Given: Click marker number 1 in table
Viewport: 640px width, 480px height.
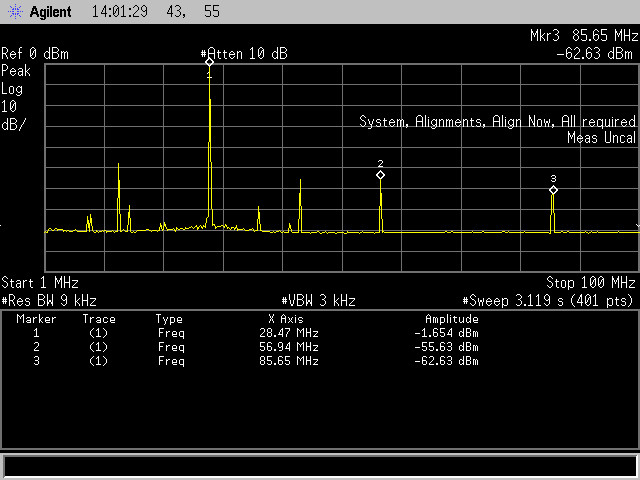Looking at the screenshot, I should [36, 333].
